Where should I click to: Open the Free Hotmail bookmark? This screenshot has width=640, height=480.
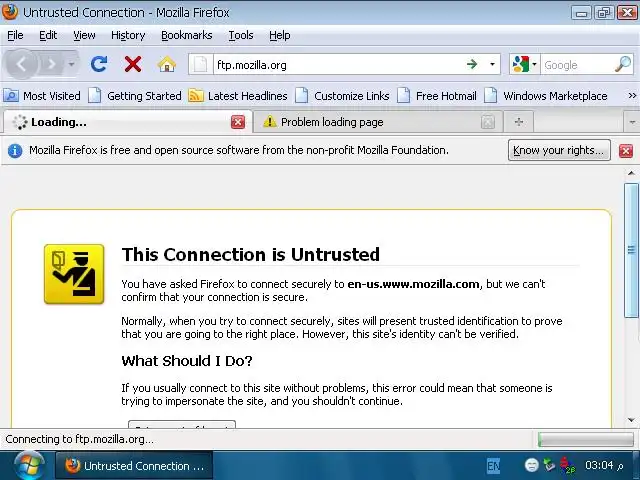(437, 96)
